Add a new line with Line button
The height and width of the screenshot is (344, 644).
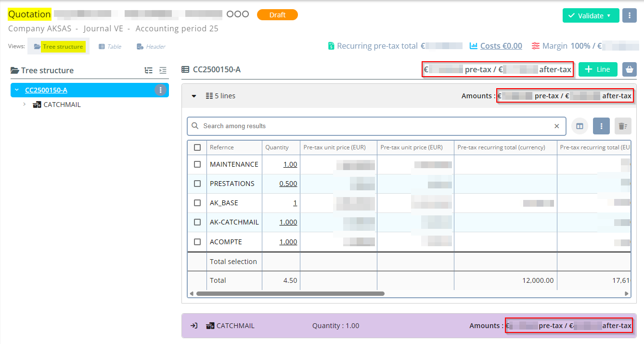click(x=597, y=69)
